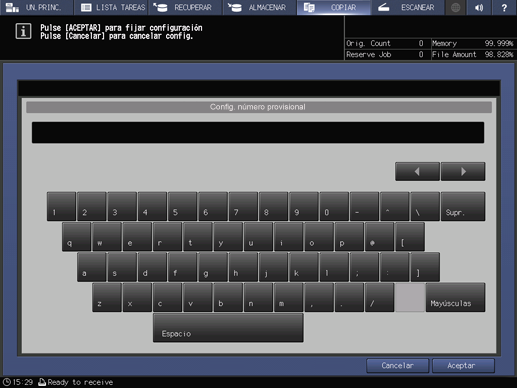Tap the forward slash key
The height and width of the screenshot is (388, 517).
380,297
